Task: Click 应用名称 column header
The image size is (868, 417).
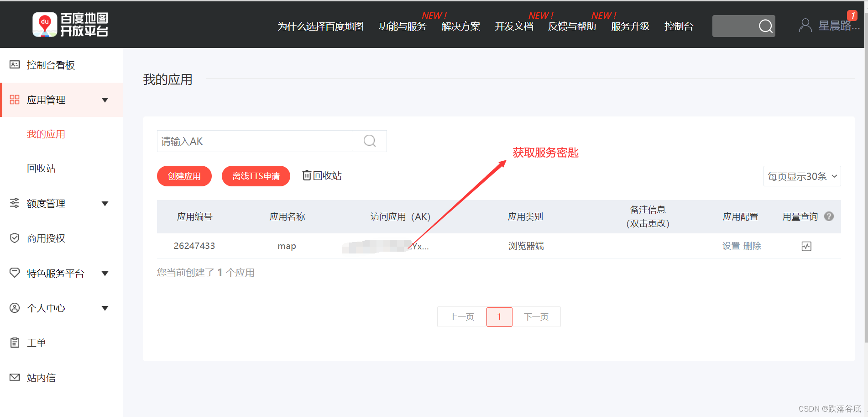Action: pos(287,216)
